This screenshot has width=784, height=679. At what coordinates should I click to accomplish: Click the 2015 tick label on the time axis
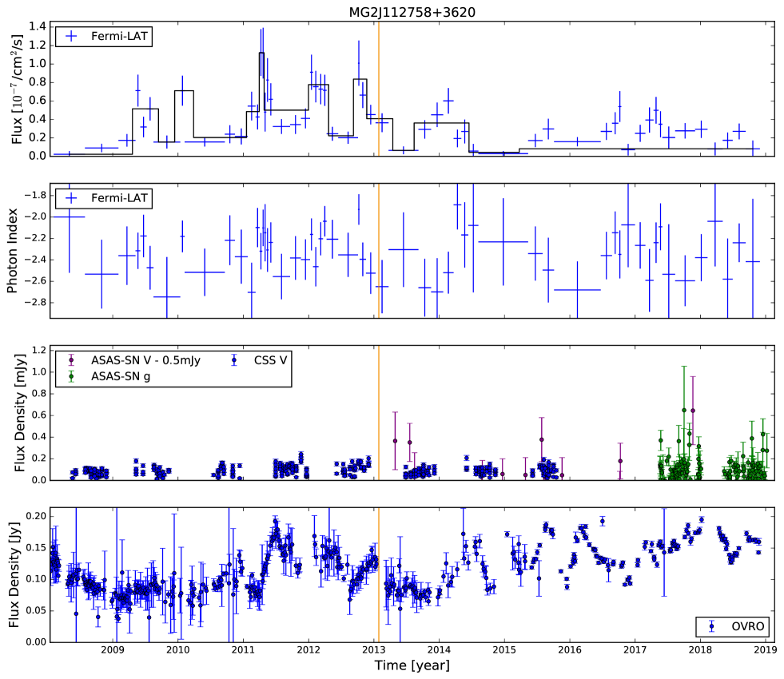[504, 649]
